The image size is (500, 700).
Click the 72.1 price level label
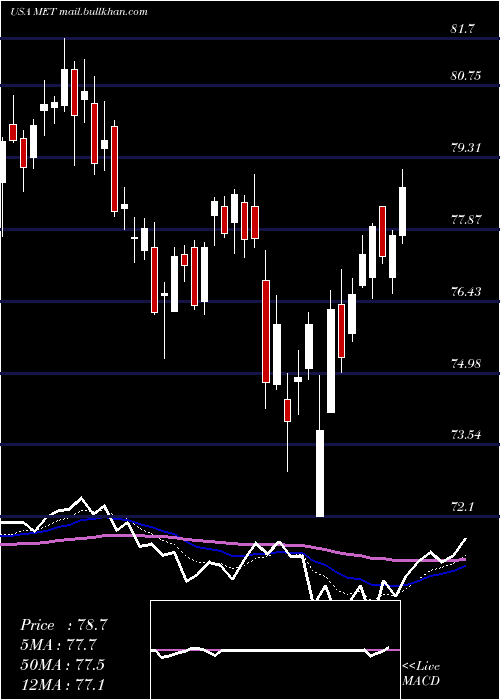[x=464, y=507]
